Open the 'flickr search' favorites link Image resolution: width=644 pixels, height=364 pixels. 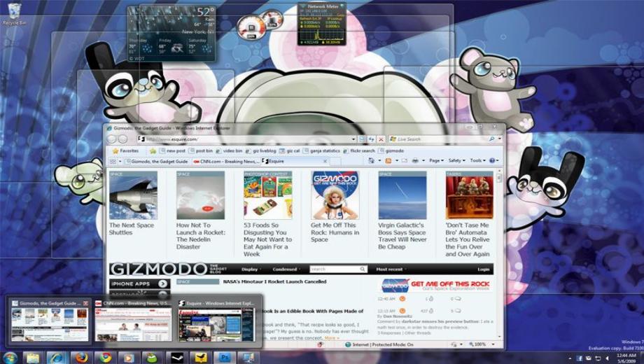click(358, 150)
